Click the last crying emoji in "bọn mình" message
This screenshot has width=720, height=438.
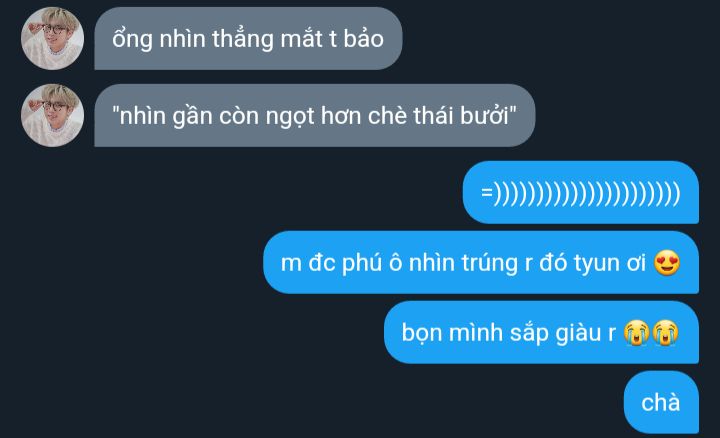coord(665,332)
